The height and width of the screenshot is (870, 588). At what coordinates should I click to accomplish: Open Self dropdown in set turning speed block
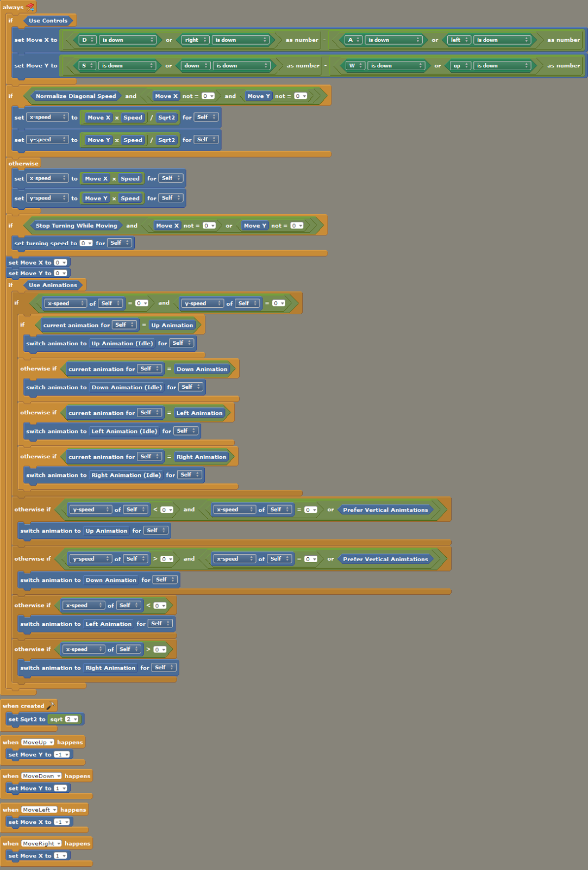pyautogui.click(x=120, y=243)
